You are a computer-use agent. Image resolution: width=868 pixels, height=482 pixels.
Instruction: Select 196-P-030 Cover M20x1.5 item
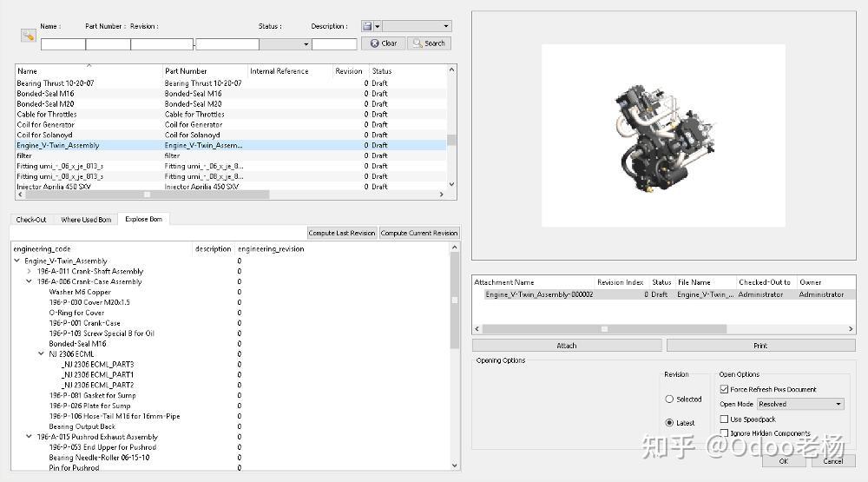pos(89,302)
